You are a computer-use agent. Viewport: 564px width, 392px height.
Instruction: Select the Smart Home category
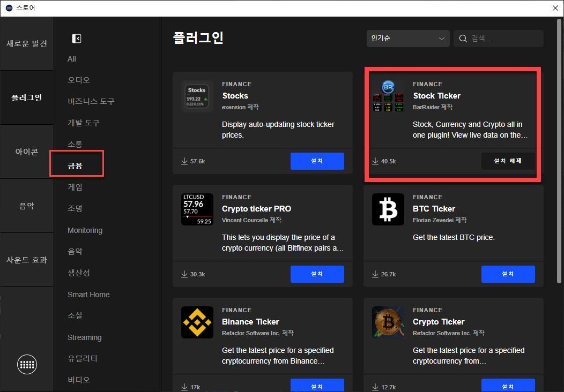[x=88, y=295]
